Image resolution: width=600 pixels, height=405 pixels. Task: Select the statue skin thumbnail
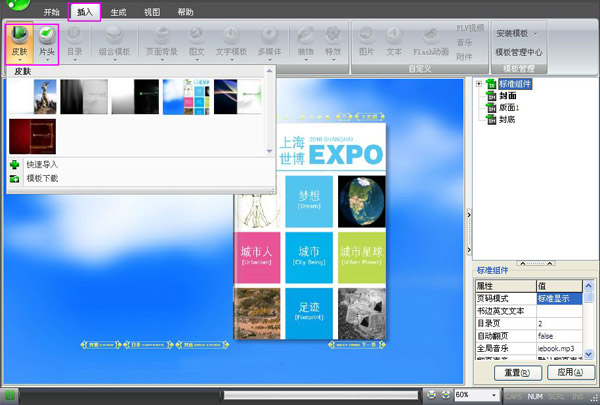point(33,97)
